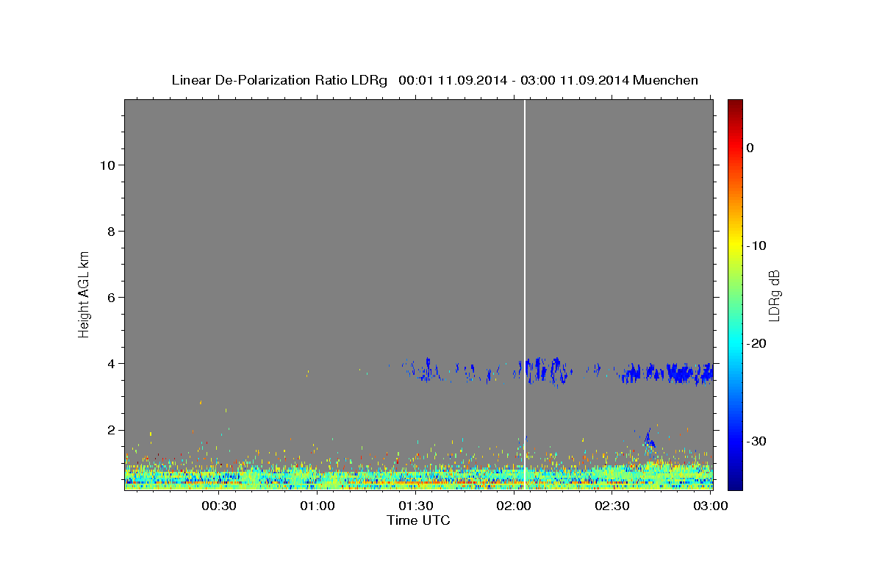
Task: Click the 02:30 time tick label
Action: 612,506
